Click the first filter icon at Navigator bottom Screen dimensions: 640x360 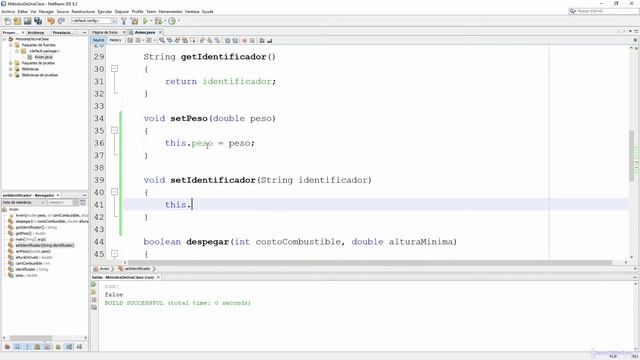[7, 347]
